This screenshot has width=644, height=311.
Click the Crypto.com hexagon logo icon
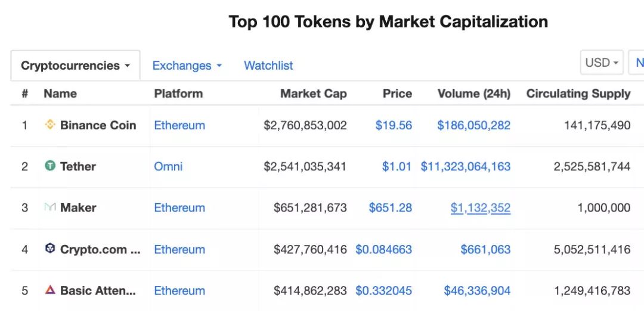(x=49, y=248)
